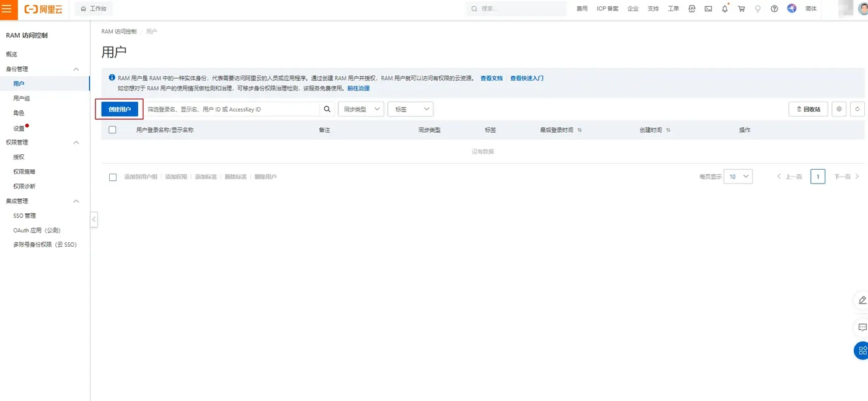Open the shopping cart
This screenshot has width=868, height=401.
741,9
